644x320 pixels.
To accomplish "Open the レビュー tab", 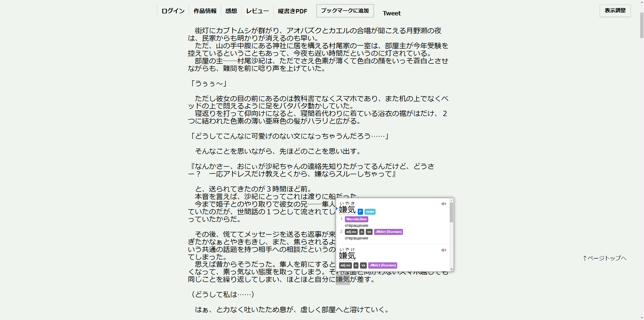I will point(257,11).
